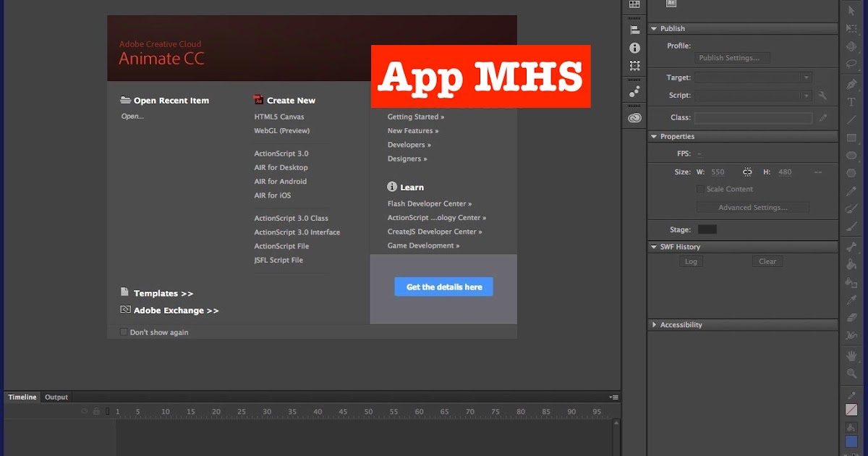The width and height of the screenshot is (868, 456).
Task: Open the Transform panel icon
Action: point(634,66)
